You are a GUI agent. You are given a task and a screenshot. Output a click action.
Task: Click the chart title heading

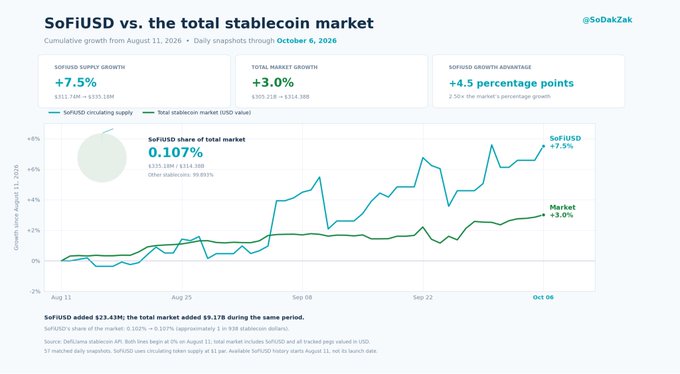pos(209,23)
